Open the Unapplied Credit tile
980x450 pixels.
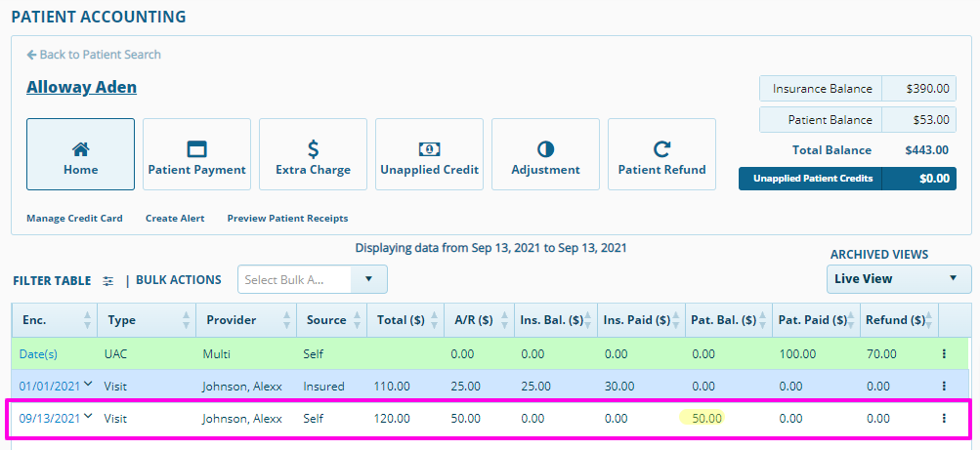tap(429, 154)
